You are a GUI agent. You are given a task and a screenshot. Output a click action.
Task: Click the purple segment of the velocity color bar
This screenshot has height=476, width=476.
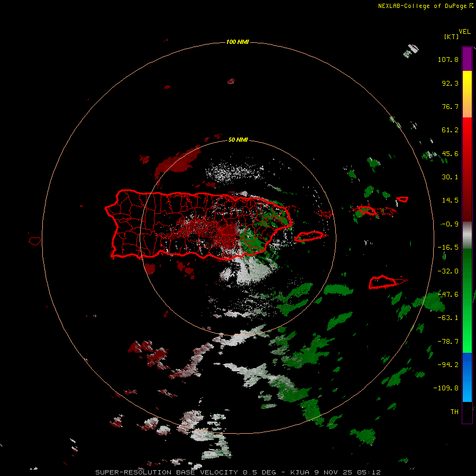[x=467, y=59]
